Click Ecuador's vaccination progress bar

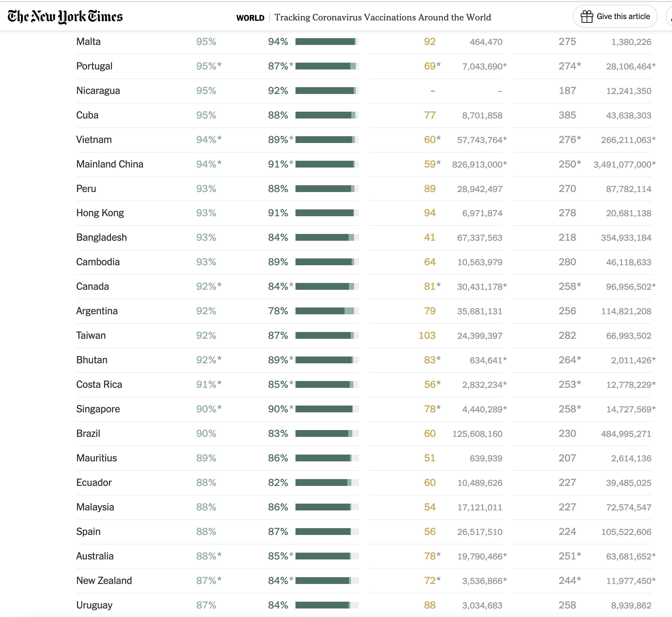tap(327, 482)
